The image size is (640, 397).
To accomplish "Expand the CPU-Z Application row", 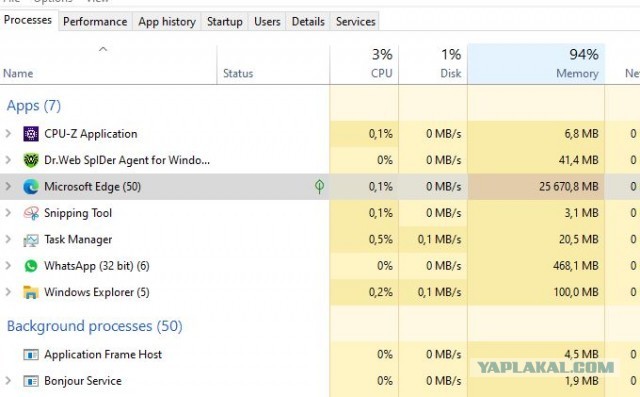I will coord(8,133).
